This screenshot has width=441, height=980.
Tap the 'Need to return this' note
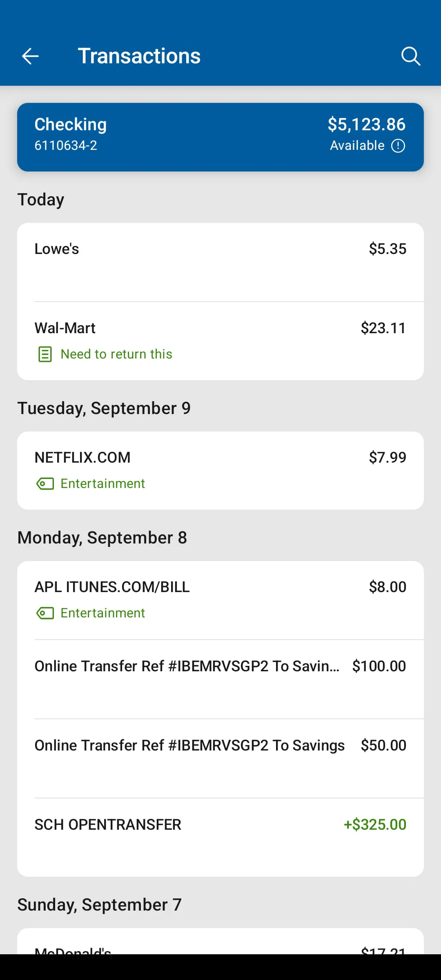(x=116, y=354)
